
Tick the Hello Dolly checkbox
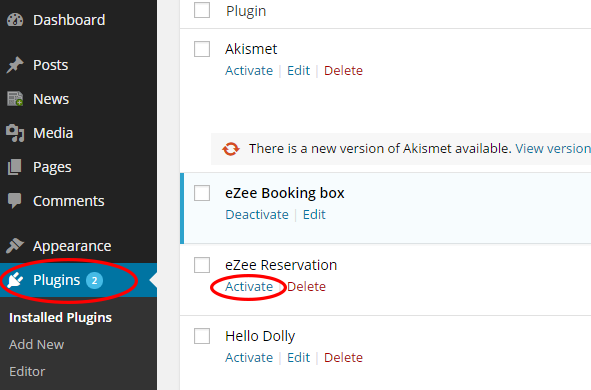click(202, 336)
